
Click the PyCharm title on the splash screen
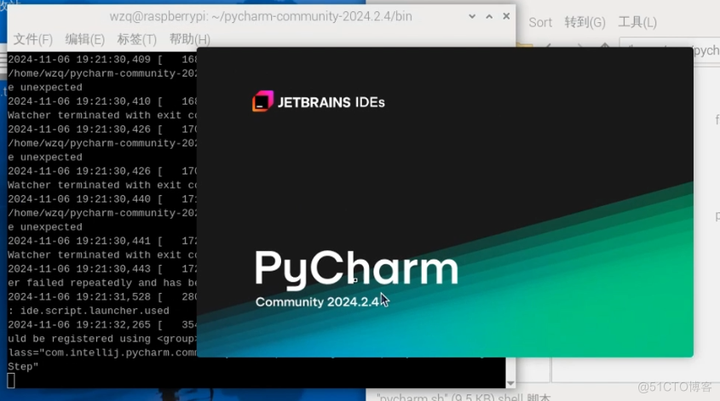[x=356, y=270]
